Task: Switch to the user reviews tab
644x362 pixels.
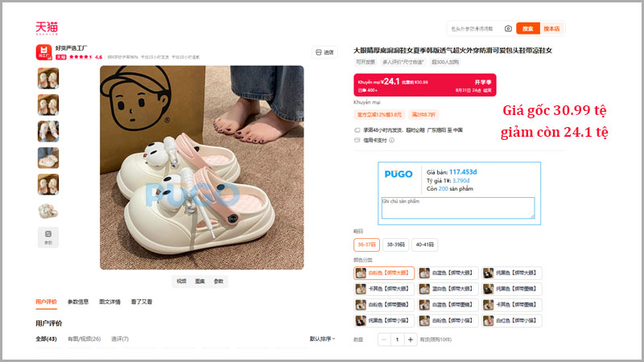Action: coord(46,302)
